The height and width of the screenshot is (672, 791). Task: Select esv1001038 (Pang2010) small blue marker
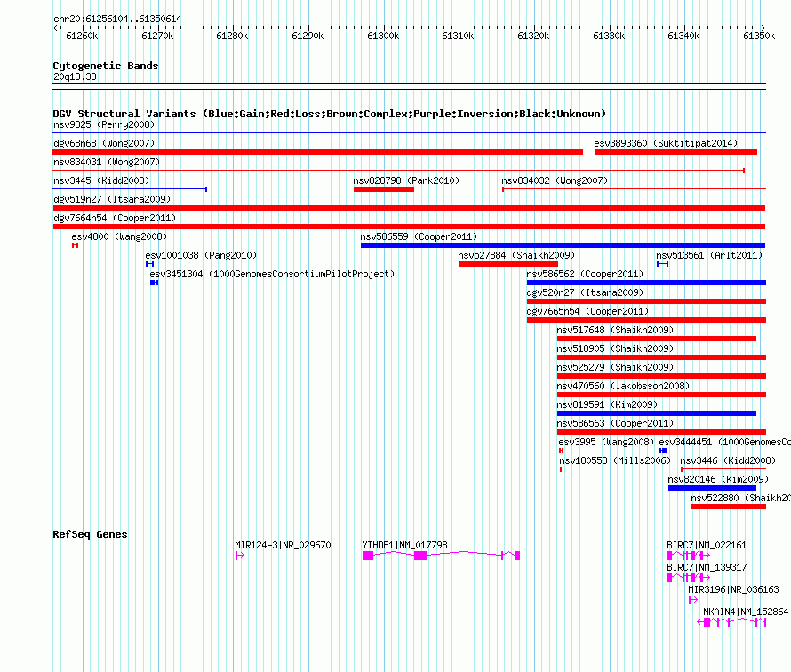click(150, 264)
